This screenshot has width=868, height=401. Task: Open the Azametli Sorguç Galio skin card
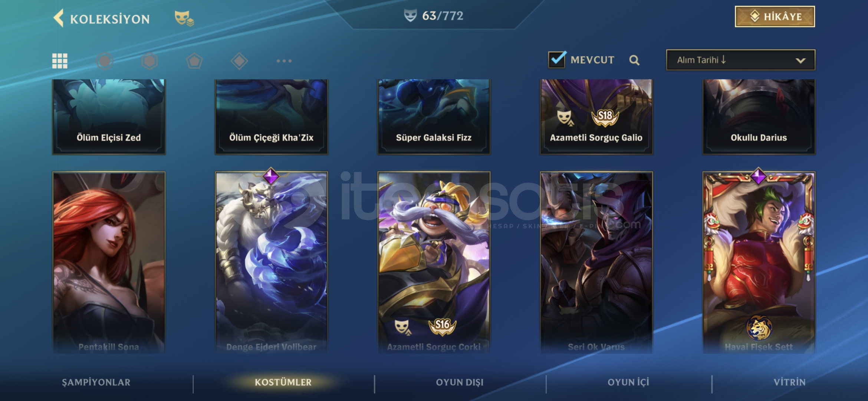(x=596, y=117)
